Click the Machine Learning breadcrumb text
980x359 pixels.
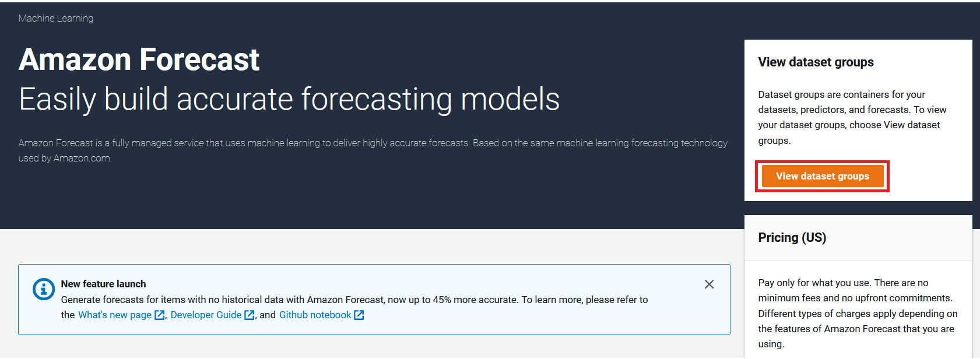pos(56,18)
